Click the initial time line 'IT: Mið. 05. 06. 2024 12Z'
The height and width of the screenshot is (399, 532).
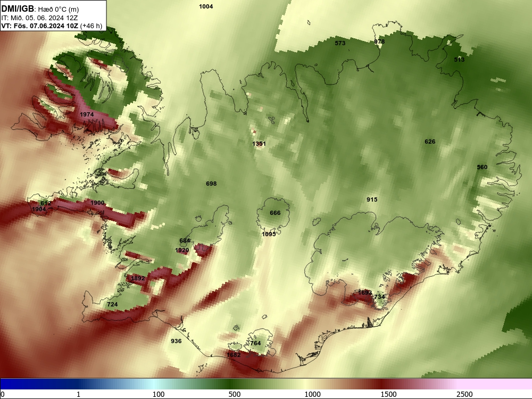click(x=39, y=18)
